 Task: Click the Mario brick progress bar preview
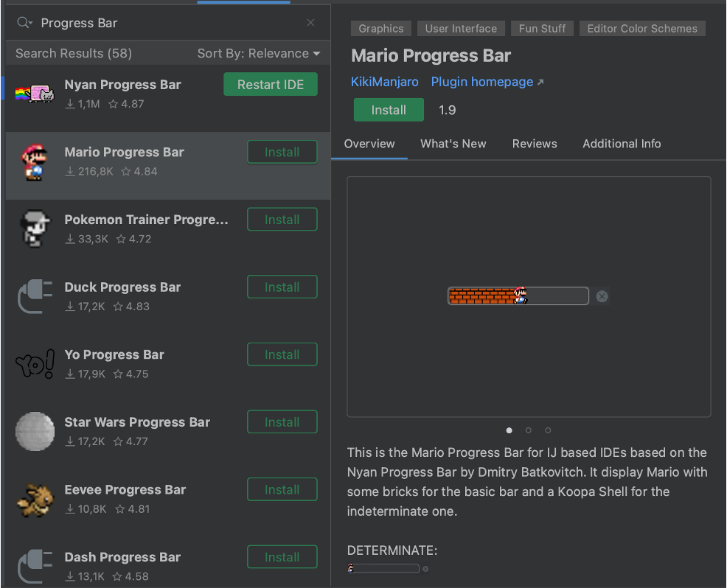coord(518,295)
